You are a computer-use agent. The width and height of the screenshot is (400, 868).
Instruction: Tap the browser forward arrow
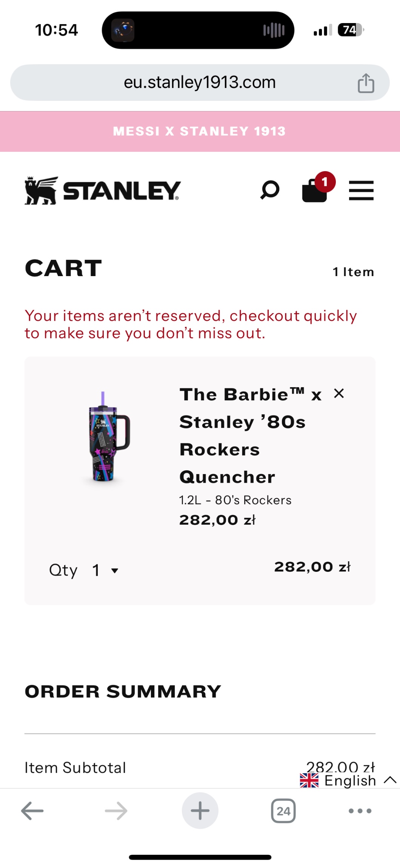tap(116, 811)
